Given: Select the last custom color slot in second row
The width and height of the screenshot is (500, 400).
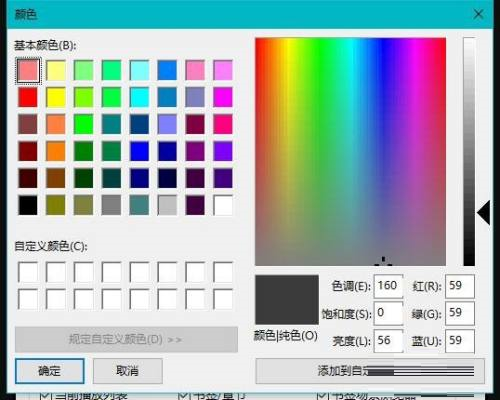Looking at the screenshot, I should pyautogui.click(x=223, y=299).
